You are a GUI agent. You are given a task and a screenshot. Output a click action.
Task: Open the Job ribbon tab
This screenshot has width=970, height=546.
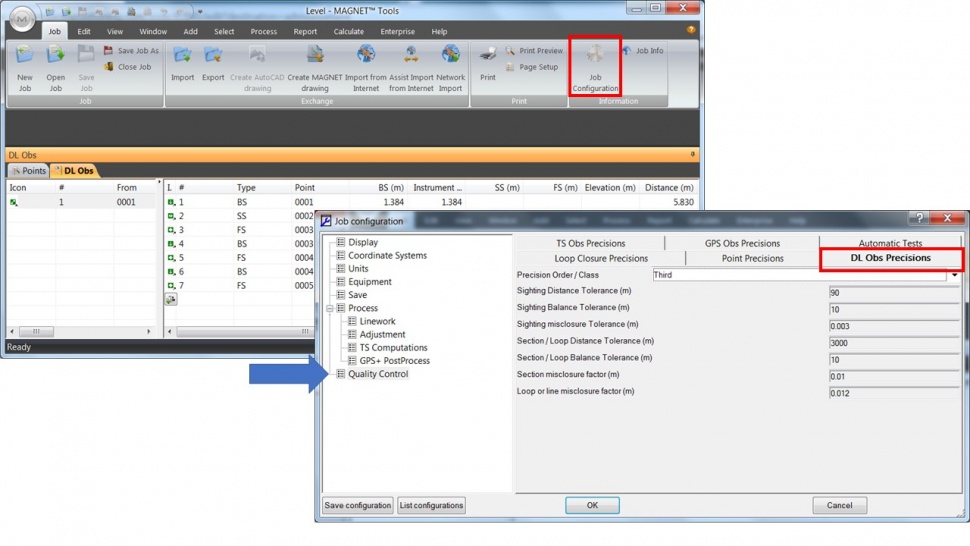[x=55, y=32]
